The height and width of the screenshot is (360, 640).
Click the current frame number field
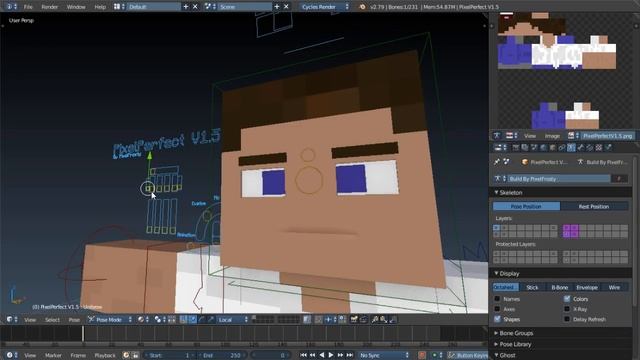(271, 355)
